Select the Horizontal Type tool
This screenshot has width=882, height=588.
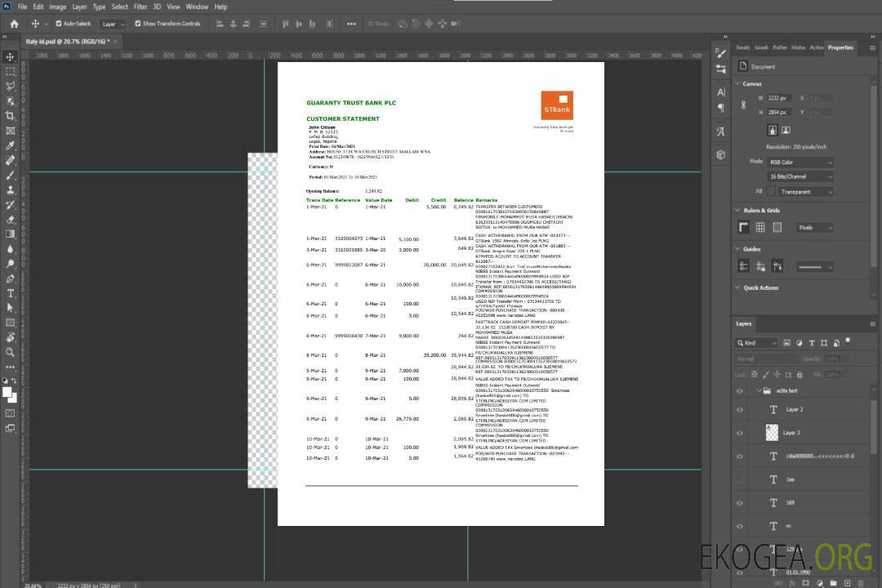(x=10, y=293)
